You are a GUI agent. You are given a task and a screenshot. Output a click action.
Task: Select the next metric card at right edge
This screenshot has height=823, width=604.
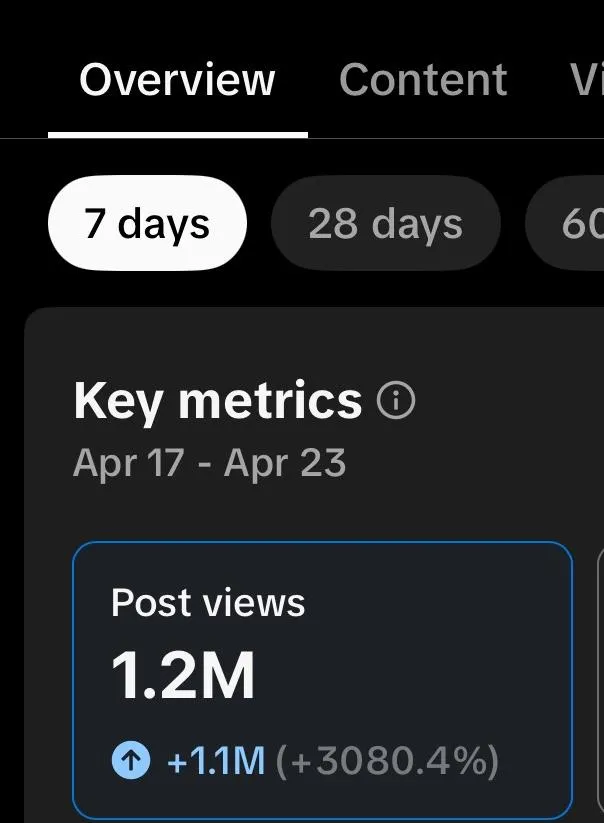point(601,680)
